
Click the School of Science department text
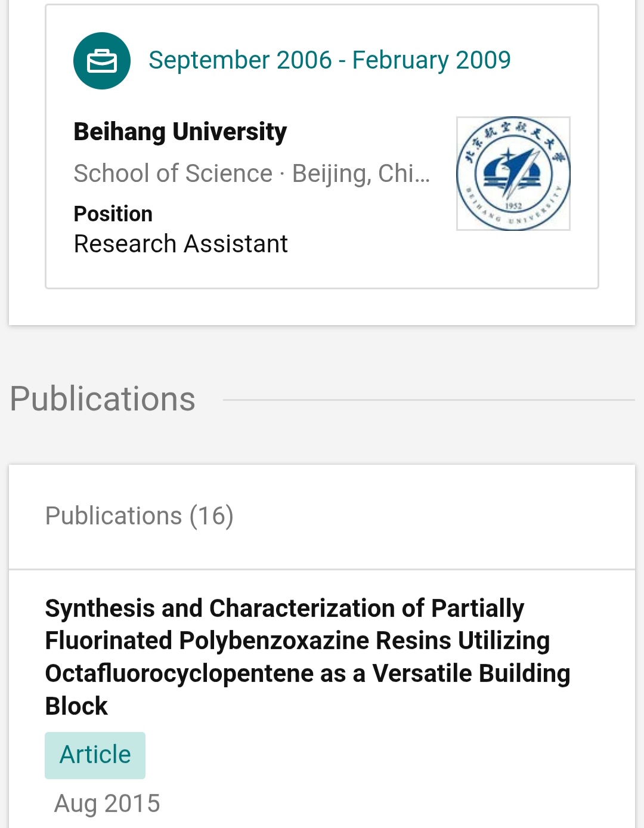coord(173,174)
